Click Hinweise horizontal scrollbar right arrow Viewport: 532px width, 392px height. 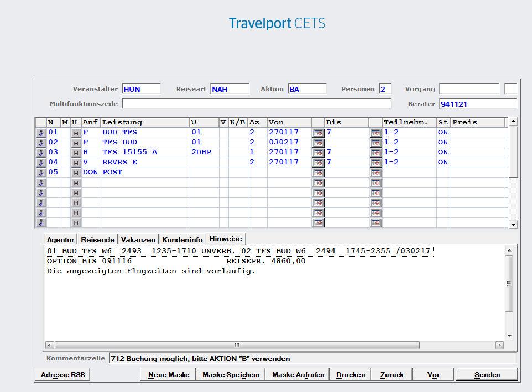[x=499, y=345]
